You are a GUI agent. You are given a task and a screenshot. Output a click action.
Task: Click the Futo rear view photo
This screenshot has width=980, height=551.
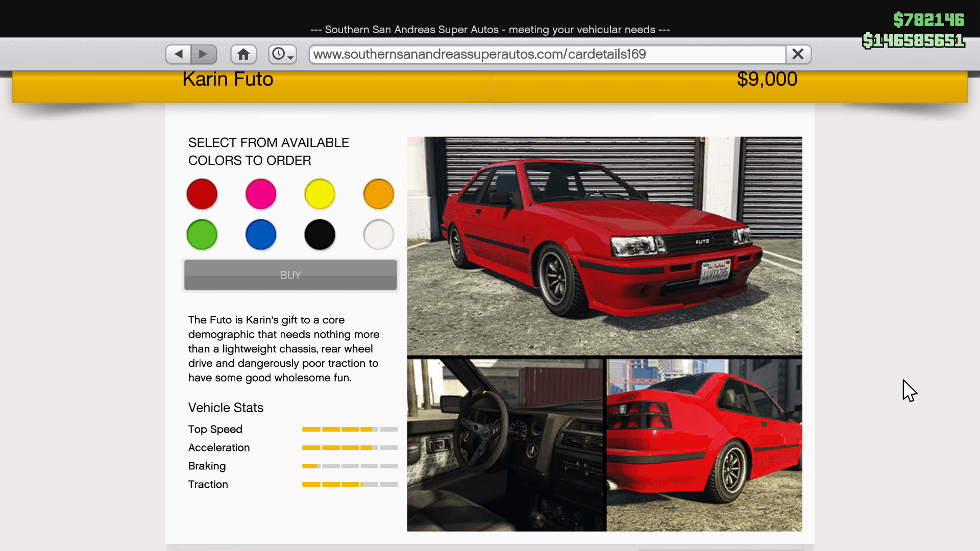point(704,445)
